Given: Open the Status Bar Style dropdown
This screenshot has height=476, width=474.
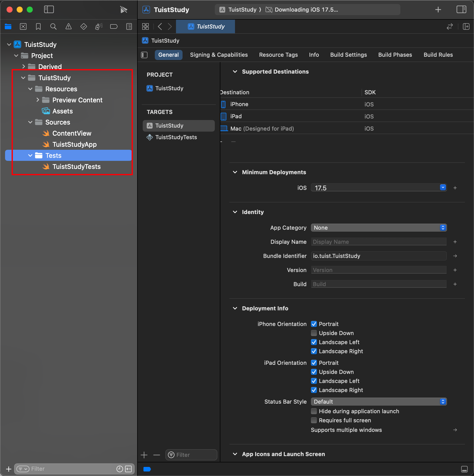Looking at the screenshot, I should click(x=379, y=402).
